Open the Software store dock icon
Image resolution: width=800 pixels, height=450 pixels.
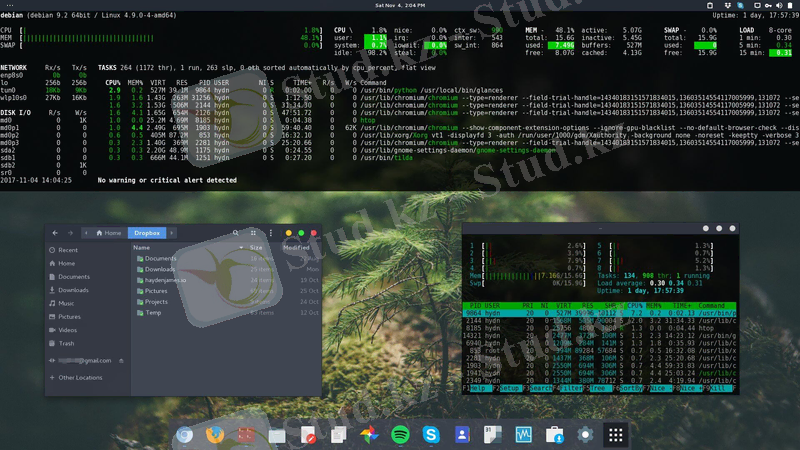(554, 435)
